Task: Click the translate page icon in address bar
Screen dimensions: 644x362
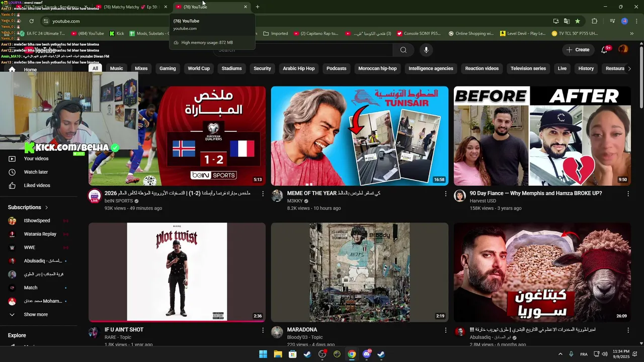Action: [567, 21]
